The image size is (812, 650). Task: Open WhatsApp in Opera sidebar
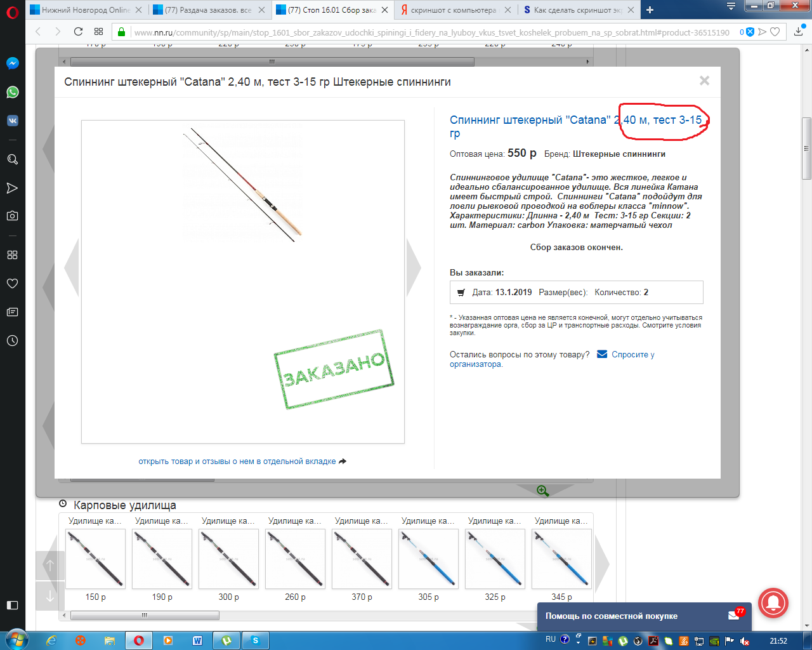pos(12,92)
